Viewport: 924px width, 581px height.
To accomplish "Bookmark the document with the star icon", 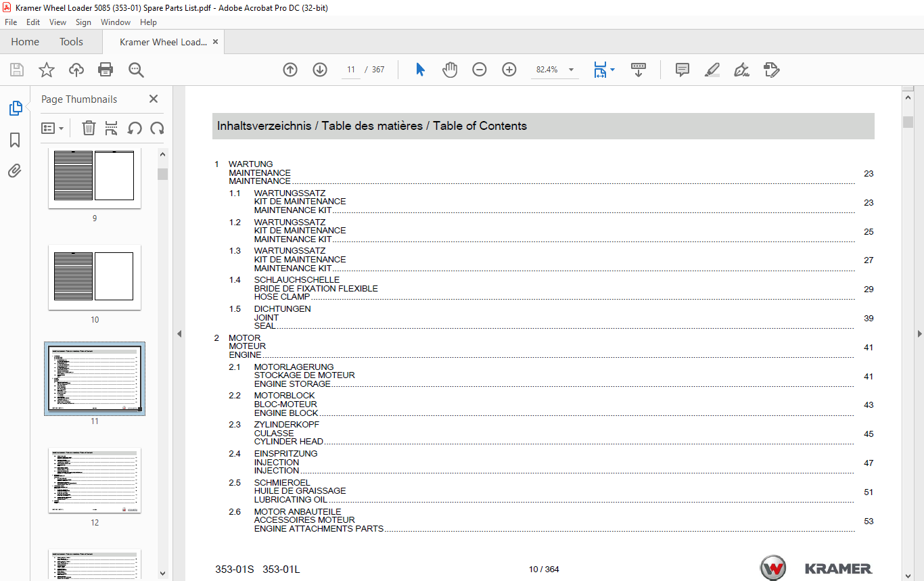I will pyautogui.click(x=47, y=70).
